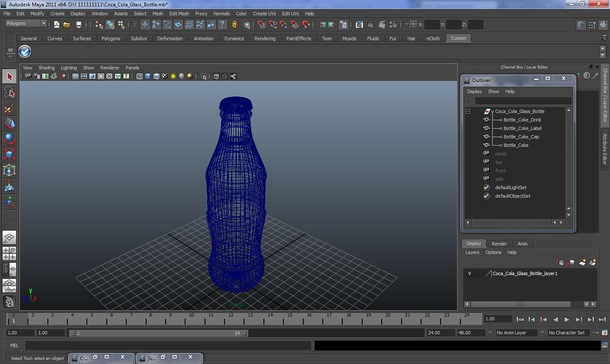
Task: Open the Shading viewport menu
Action: click(47, 68)
